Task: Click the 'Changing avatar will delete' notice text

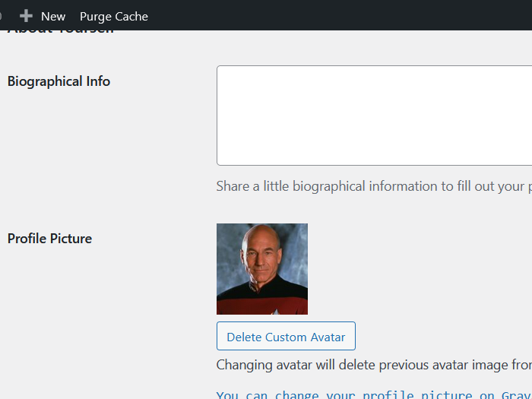Action: click(374, 365)
